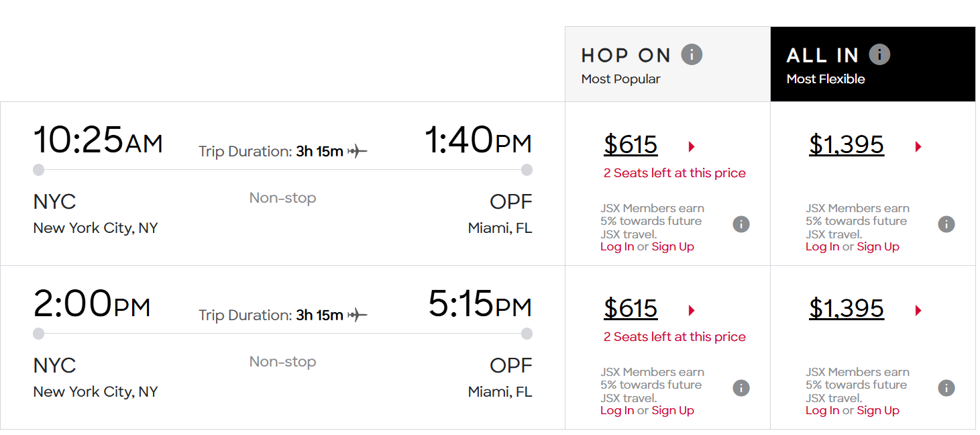Choose the $615 Hop On price for 10:25AM flight
This screenshot has width=980, height=435.
click(x=631, y=145)
